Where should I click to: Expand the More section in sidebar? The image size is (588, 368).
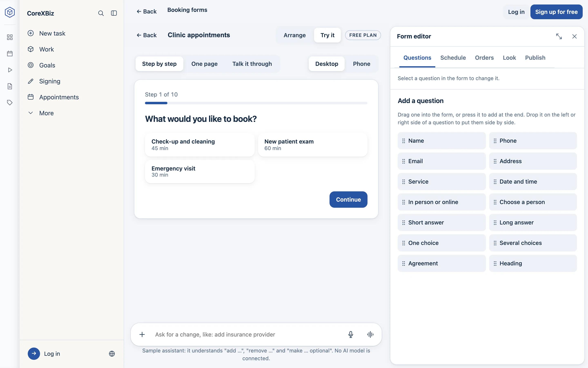72,113
